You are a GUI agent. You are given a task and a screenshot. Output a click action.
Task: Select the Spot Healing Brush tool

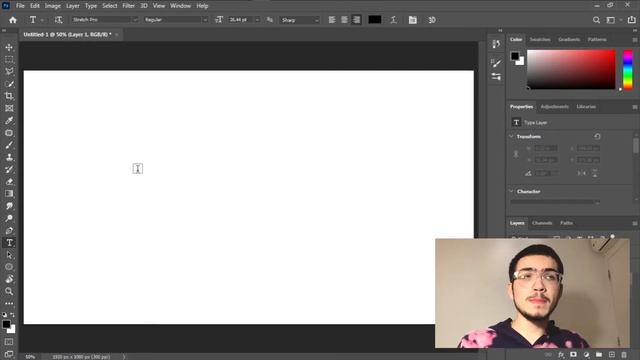pyautogui.click(x=9, y=133)
